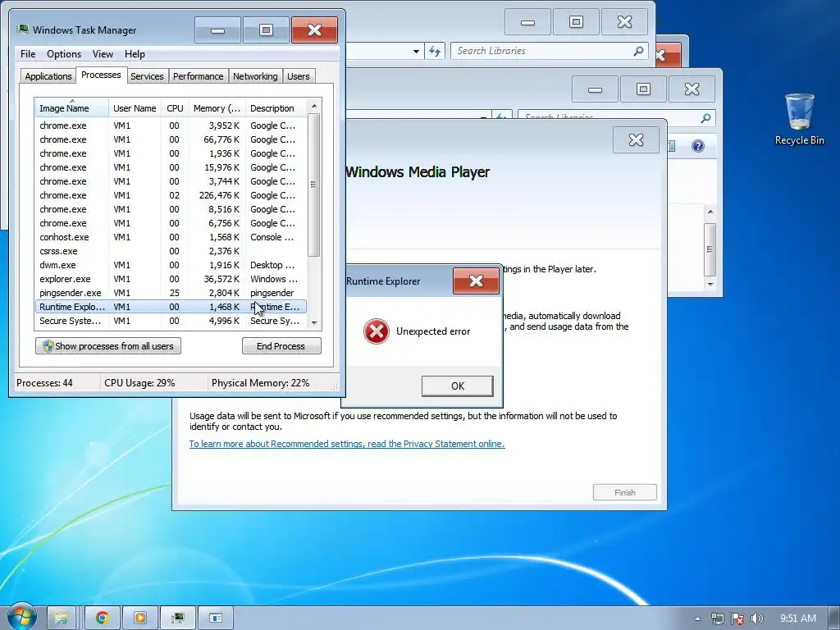Click OK in Runtime Explorer dialog
This screenshot has height=630, width=840.
click(x=458, y=386)
